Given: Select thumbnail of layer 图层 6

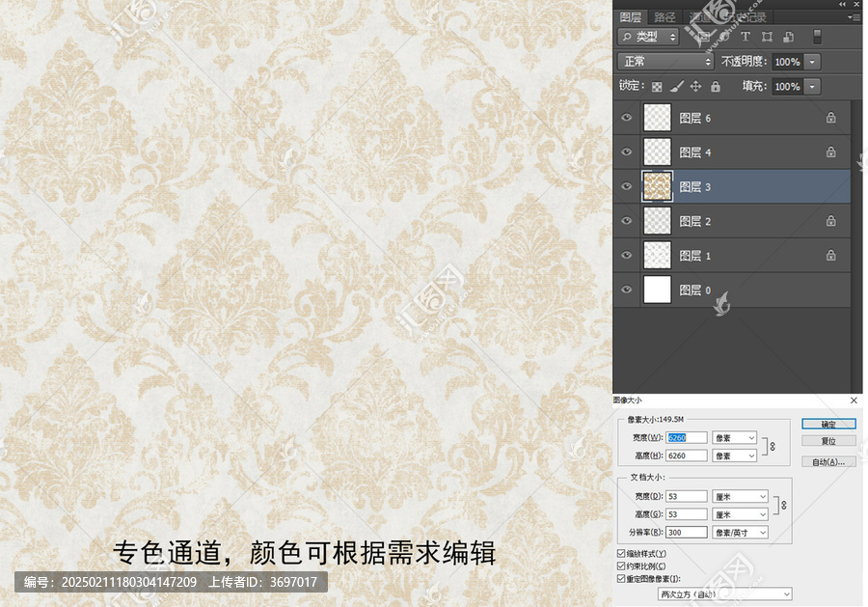Looking at the screenshot, I should coord(657,118).
